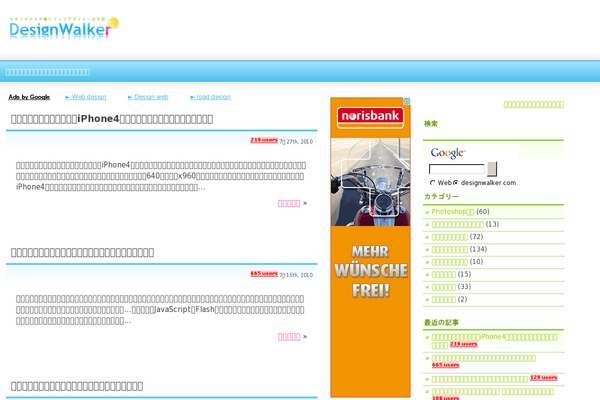Viewport: 600px width, 400px height.
Task: Select the Web search radio button
Action: (432, 183)
